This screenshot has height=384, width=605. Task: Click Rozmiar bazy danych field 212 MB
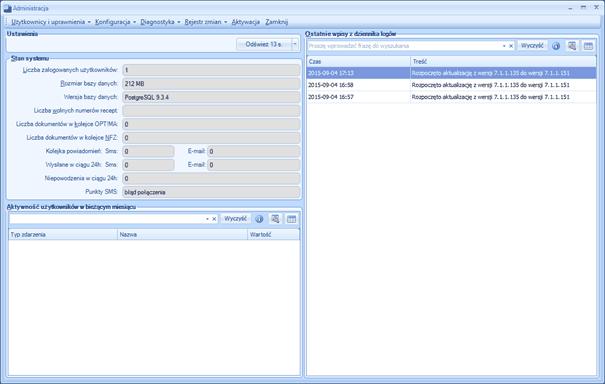(x=211, y=83)
